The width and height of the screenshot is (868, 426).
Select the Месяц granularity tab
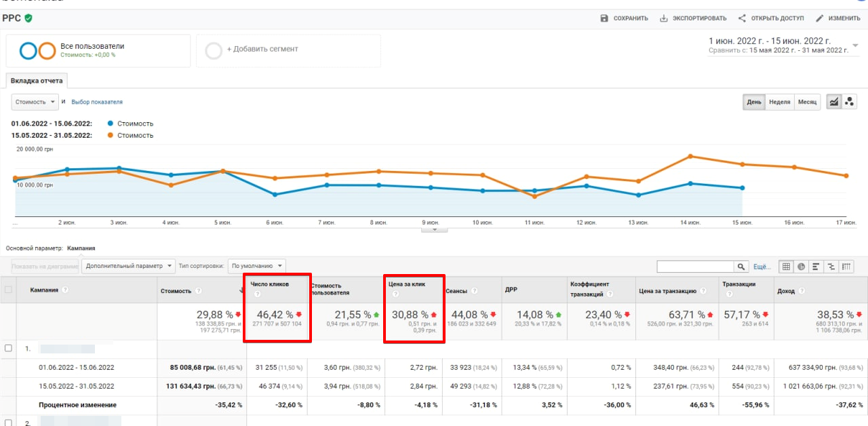click(807, 102)
